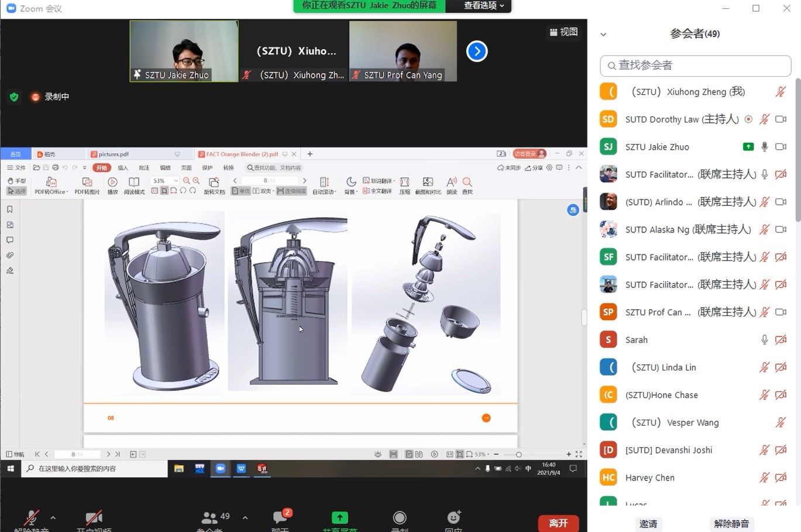Expand audio options caret beside unmute
Screen dimensions: 801x532
point(53,518)
